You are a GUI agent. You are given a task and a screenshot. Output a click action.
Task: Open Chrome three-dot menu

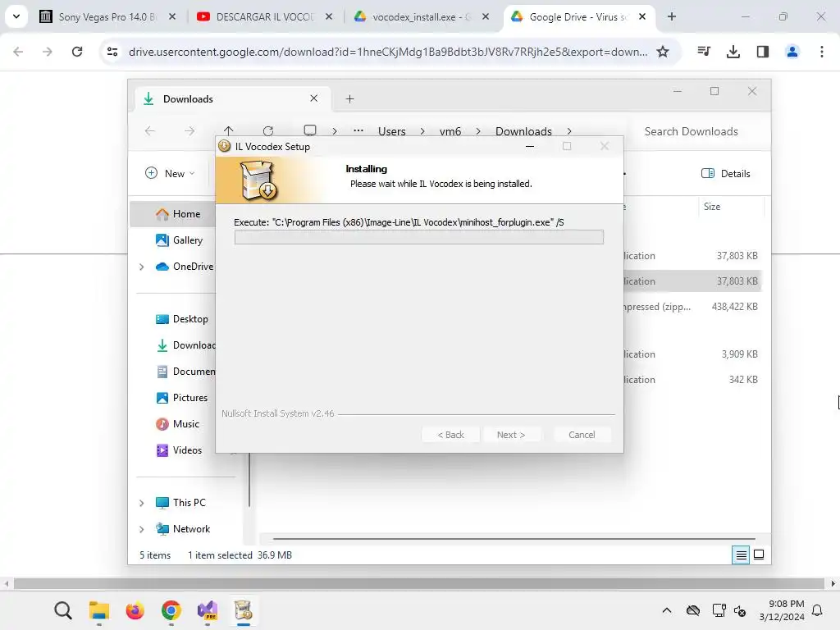822,52
